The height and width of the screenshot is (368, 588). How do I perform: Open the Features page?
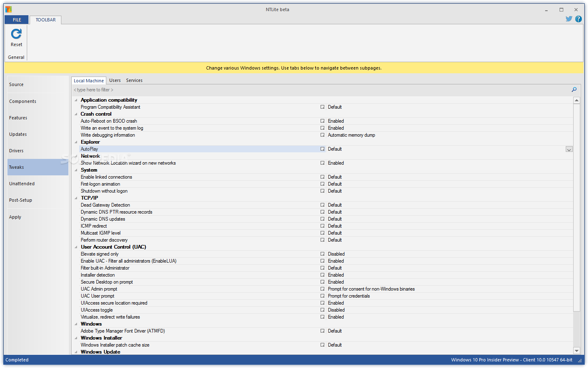click(38, 118)
